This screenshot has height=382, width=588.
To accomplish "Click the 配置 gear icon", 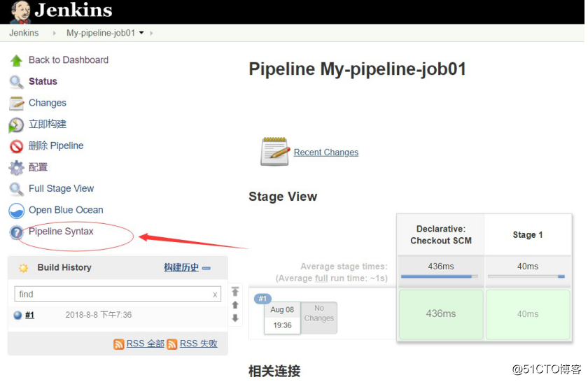I will pyautogui.click(x=16, y=168).
